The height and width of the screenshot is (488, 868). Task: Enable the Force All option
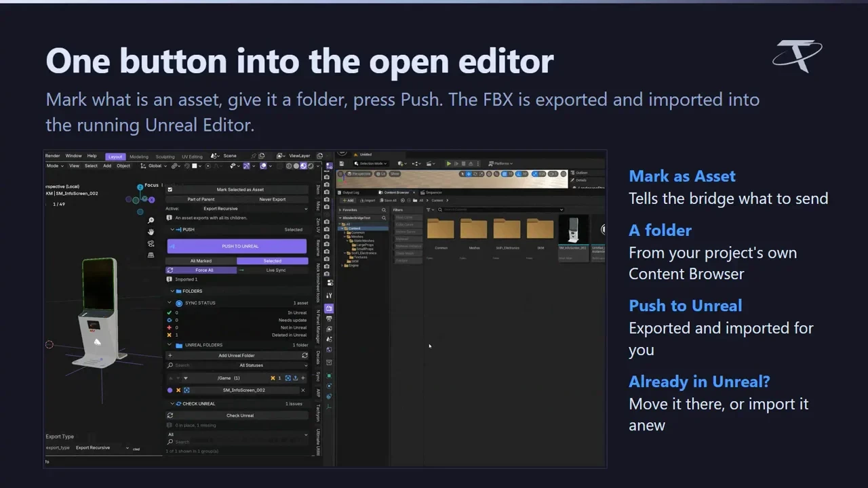[x=201, y=270]
